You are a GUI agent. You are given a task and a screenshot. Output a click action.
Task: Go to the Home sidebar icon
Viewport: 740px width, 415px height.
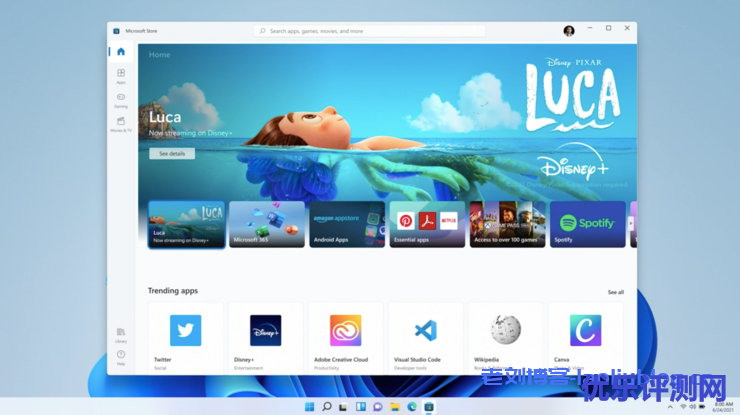coord(120,51)
